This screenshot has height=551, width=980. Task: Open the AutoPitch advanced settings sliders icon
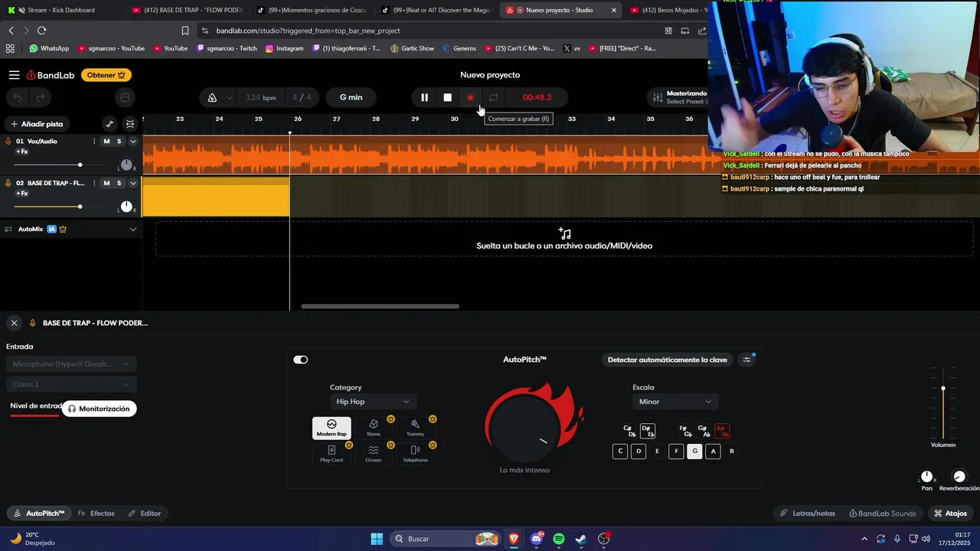(747, 360)
